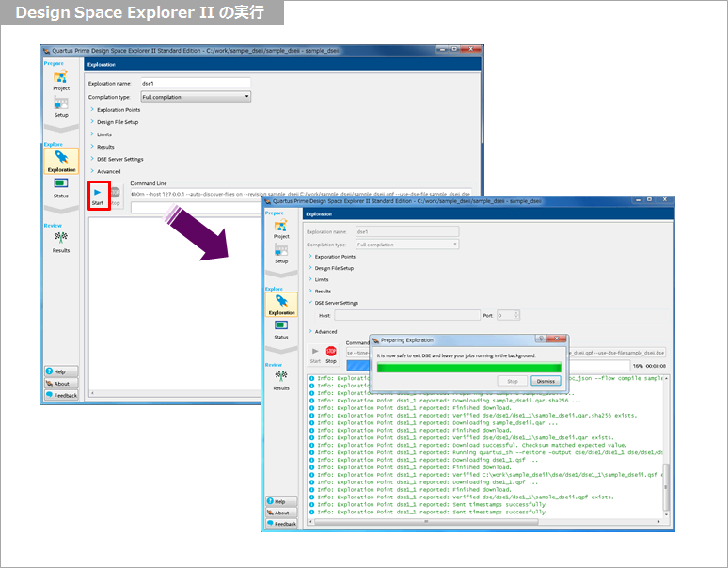The width and height of the screenshot is (728, 568).
Task: Click Command Line text field in back window
Action: coord(301,194)
